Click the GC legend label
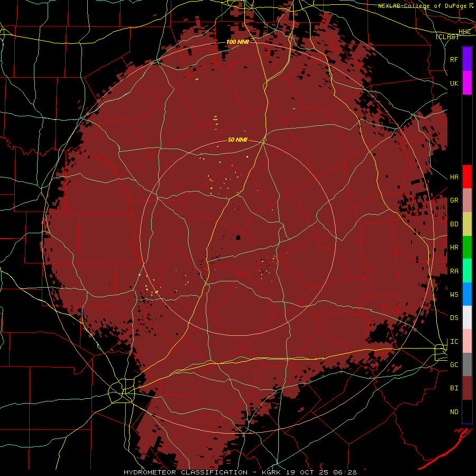Viewport: 476px width, 476px height. point(454,364)
